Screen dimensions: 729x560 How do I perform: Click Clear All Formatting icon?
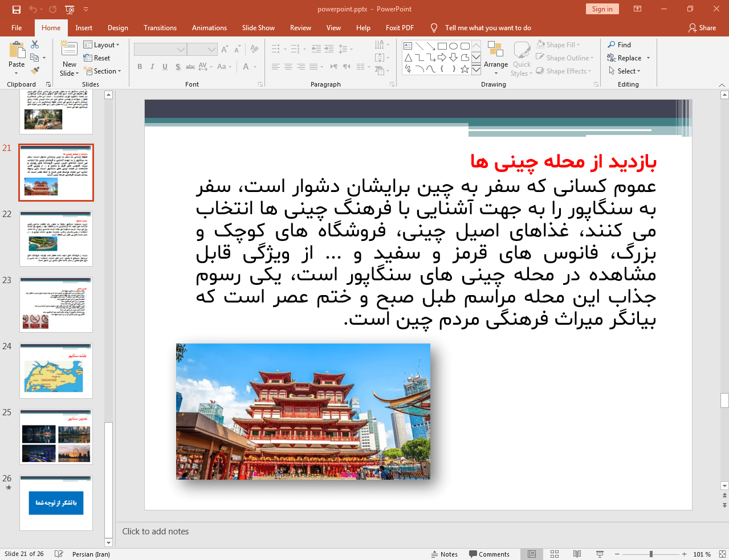pos(254,50)
